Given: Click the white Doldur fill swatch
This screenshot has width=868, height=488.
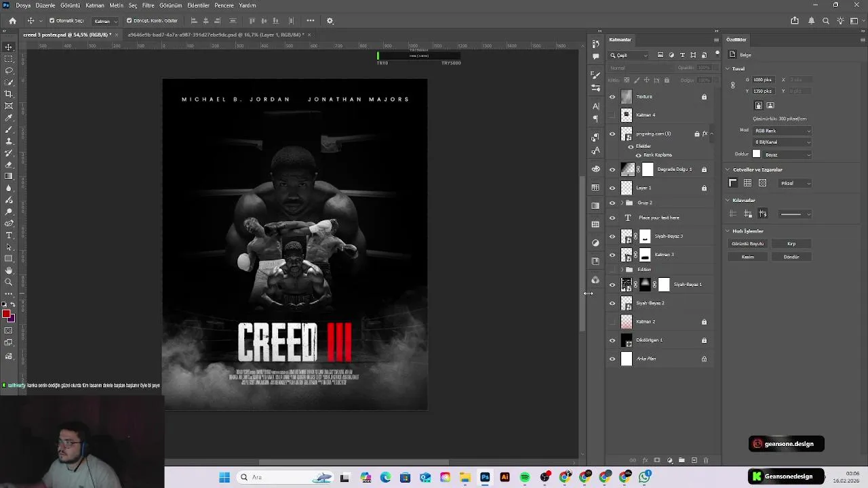Looking at the screenshot, I should [757, 155].
